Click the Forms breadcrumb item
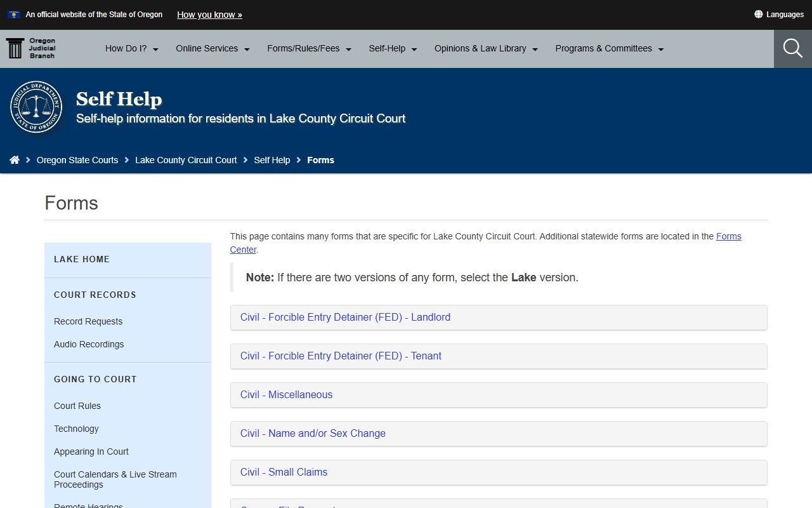 [x=320, y=160]
